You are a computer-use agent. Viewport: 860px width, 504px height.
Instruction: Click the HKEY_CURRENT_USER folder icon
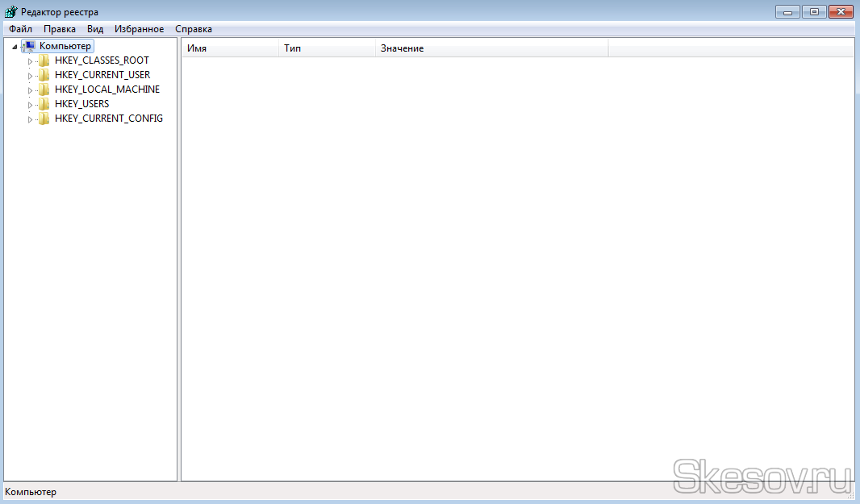(x=44, y=75)
